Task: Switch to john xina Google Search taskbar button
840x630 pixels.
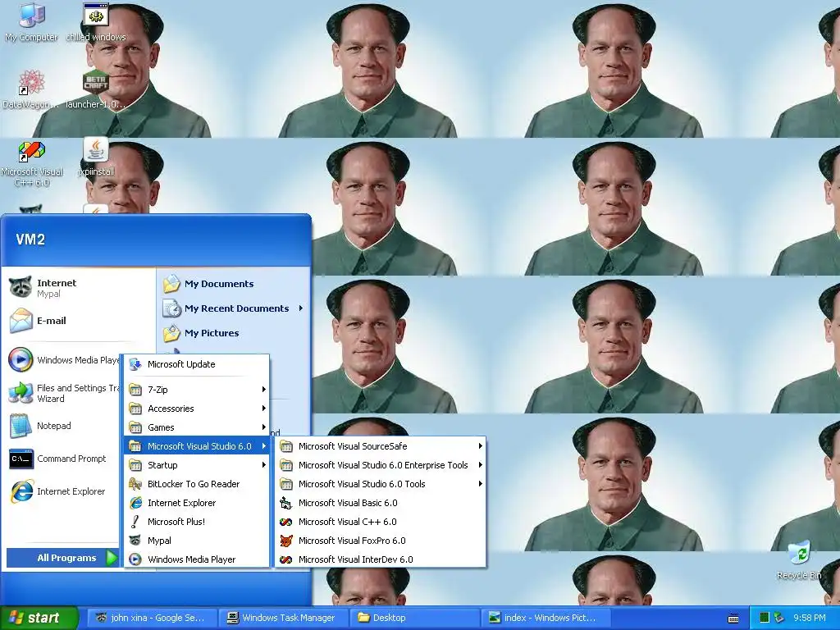Action: click(x=153, y=618)
